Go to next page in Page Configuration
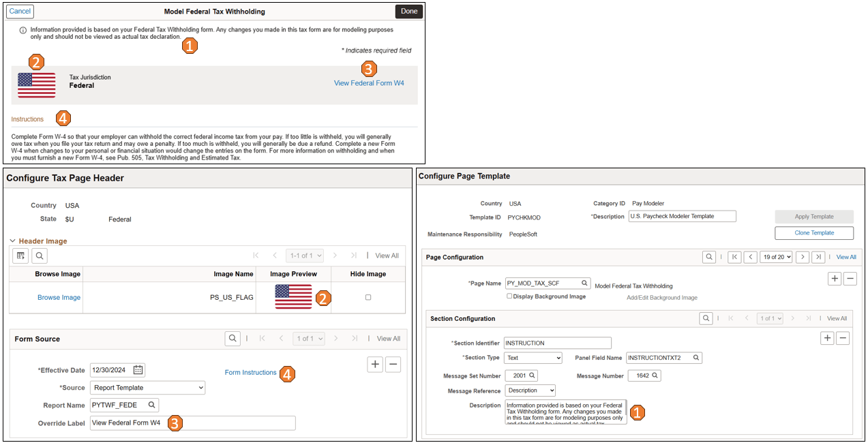This screenshot has width=868, height=445. tap(803, 257)
